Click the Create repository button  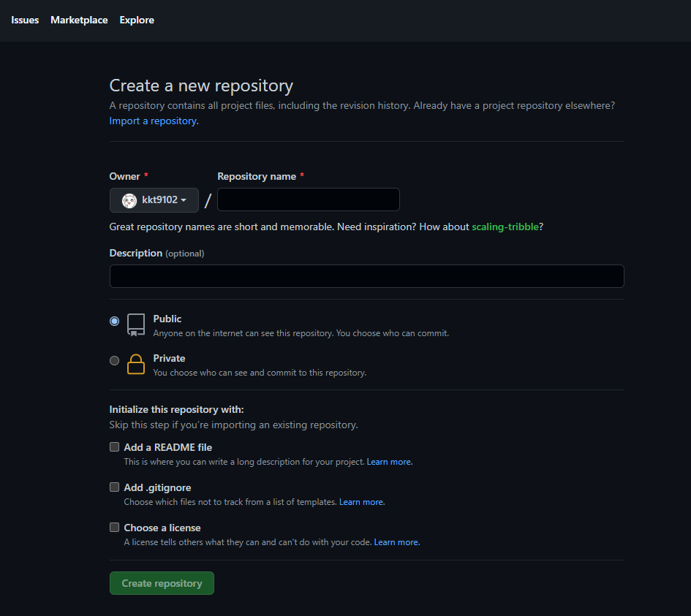tap(162, 583)
